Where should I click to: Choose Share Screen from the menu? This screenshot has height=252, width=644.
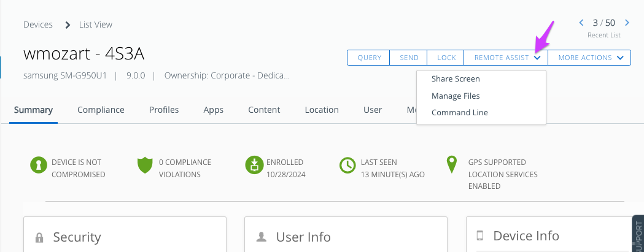click(456, 79)
